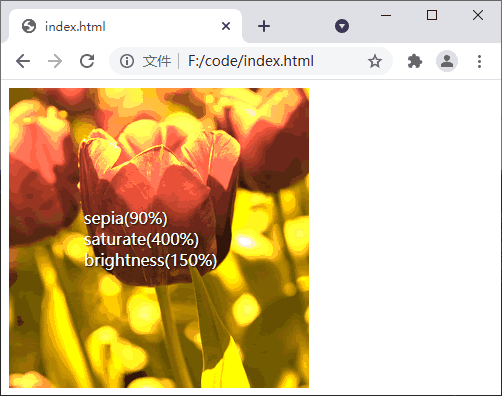502x396 pixels.
Task: Go back to the previous page
Action: 23,61
